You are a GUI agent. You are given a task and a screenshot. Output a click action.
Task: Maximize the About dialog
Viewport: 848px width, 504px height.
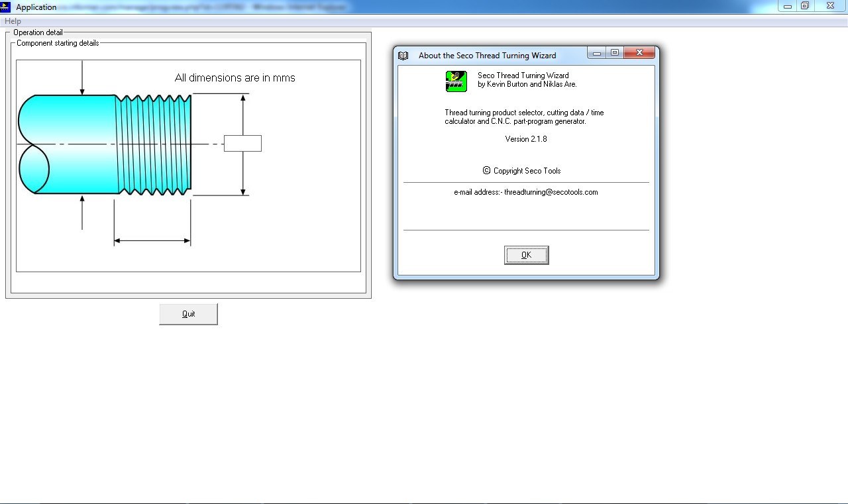[614, 53]
